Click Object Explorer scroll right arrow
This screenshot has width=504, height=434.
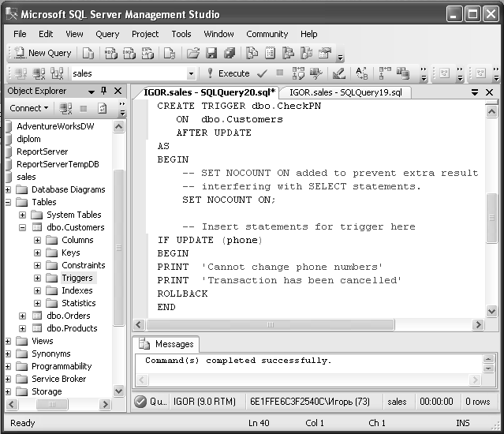pyautogui.click(x=105, y=404)
